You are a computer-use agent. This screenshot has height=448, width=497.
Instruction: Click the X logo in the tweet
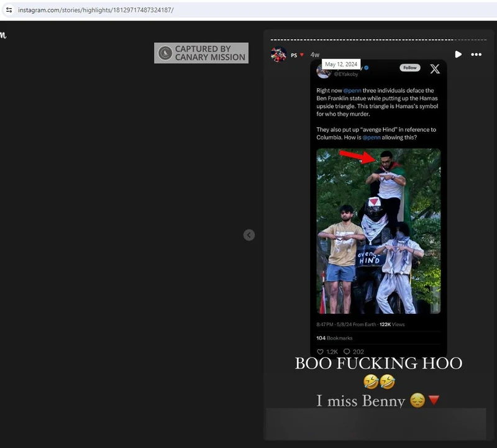(435, 69)
